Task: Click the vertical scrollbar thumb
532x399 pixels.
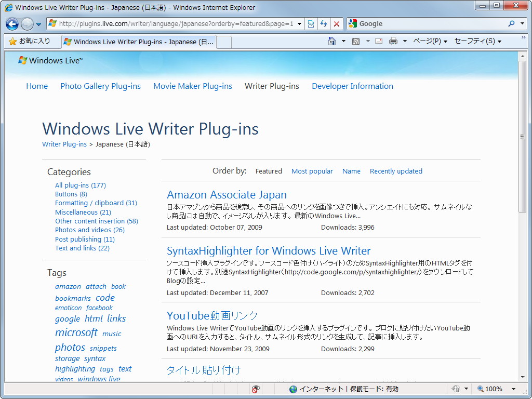Action: click(522, 137)
